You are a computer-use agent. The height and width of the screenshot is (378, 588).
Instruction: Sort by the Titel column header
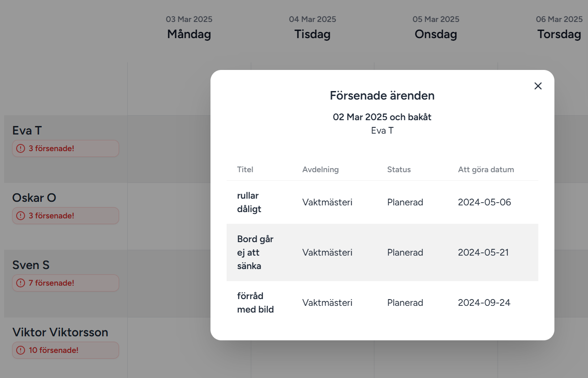(x=245, y=169)
